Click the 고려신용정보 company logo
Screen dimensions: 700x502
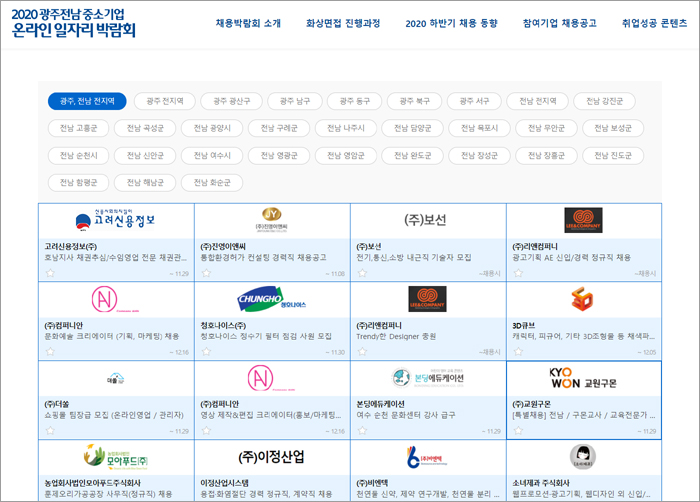pos(115,220)
